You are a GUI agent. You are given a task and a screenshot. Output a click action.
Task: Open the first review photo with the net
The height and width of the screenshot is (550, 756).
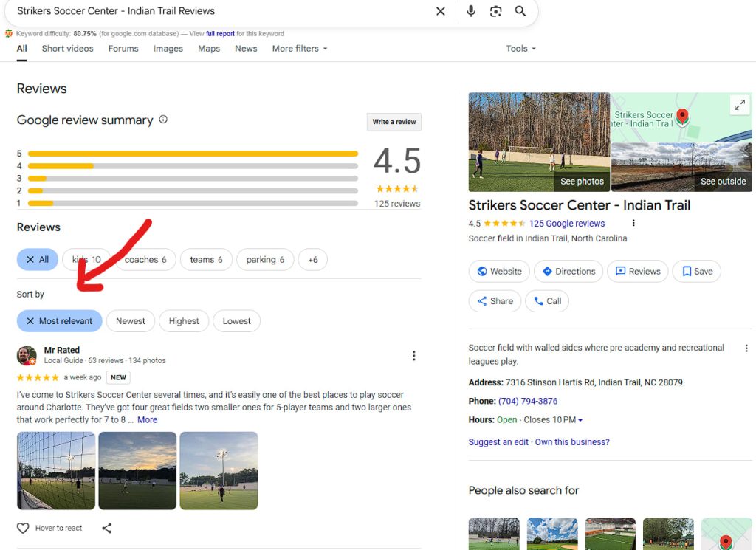pos(56,470)
